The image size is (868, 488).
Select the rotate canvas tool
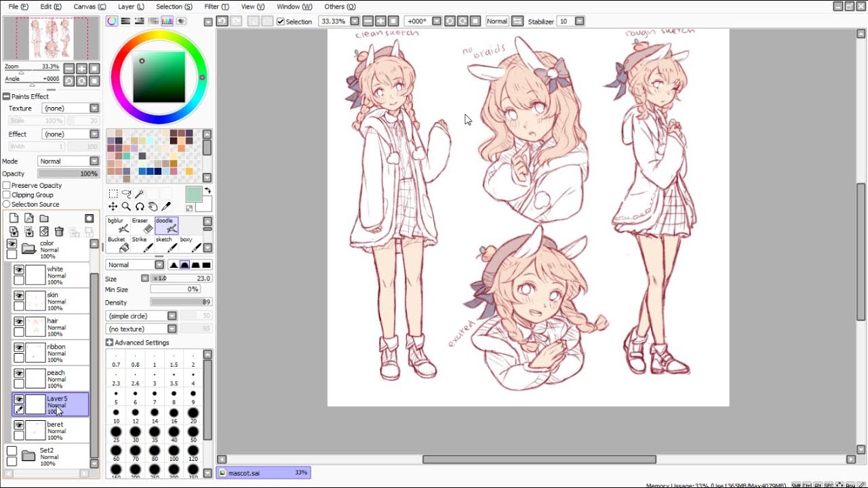pos(140,207)
